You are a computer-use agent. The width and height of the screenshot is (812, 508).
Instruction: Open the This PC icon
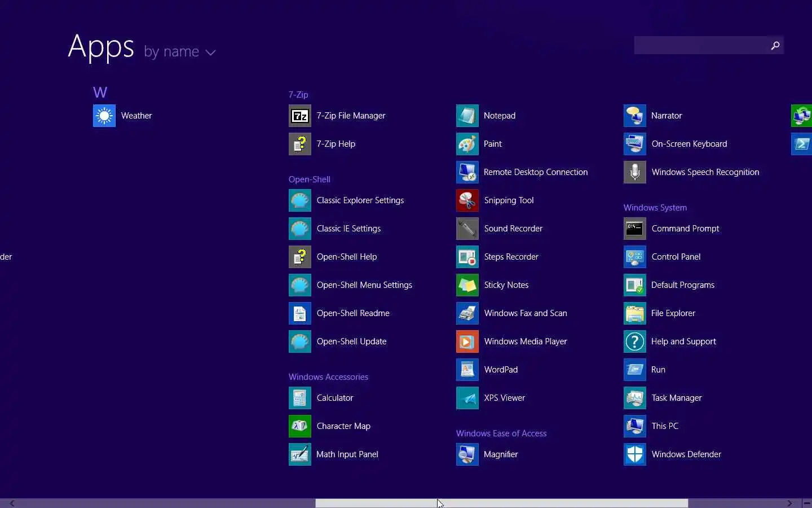pyautogui.click(x=635, y=426)
